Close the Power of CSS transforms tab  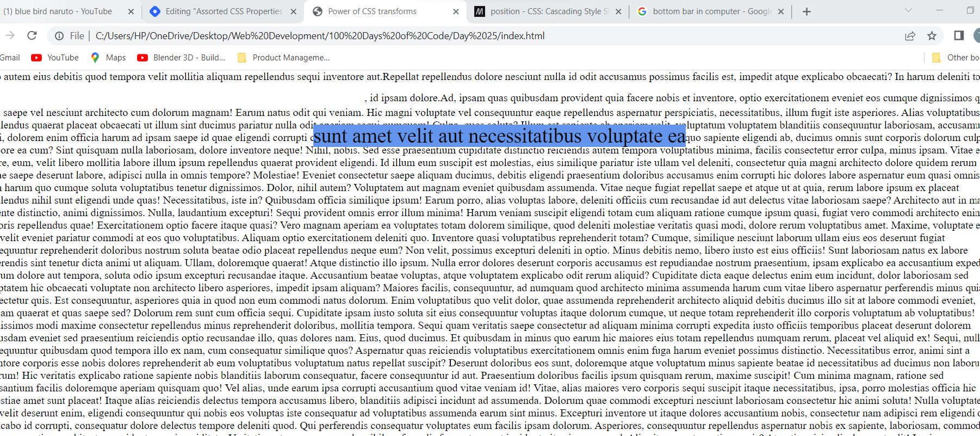click(456, 11)
